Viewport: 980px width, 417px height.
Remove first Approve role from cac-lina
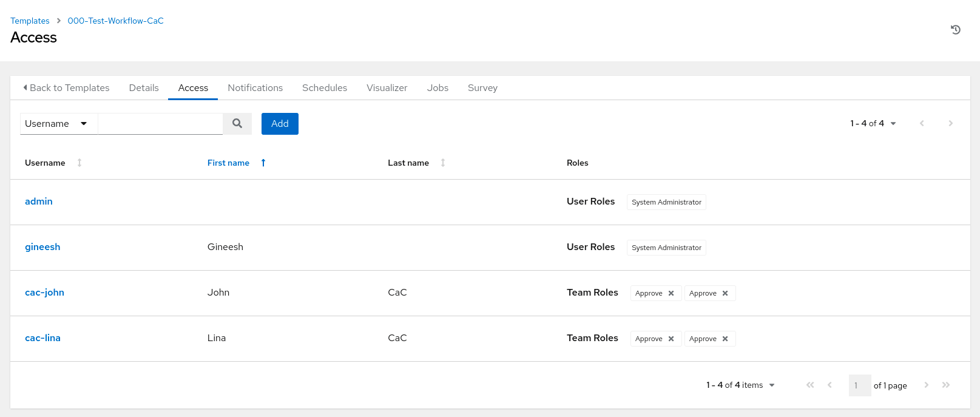pyautogui.click(x=671, y=339)
